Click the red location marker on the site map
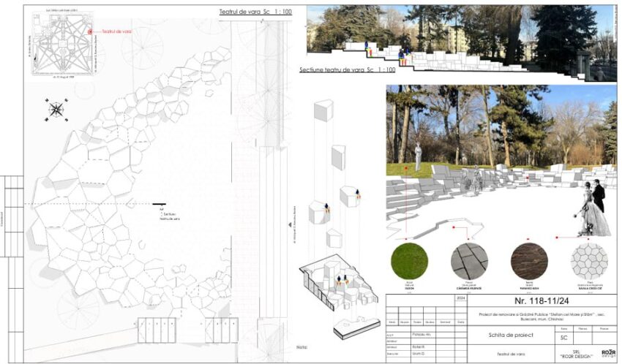 90,31
